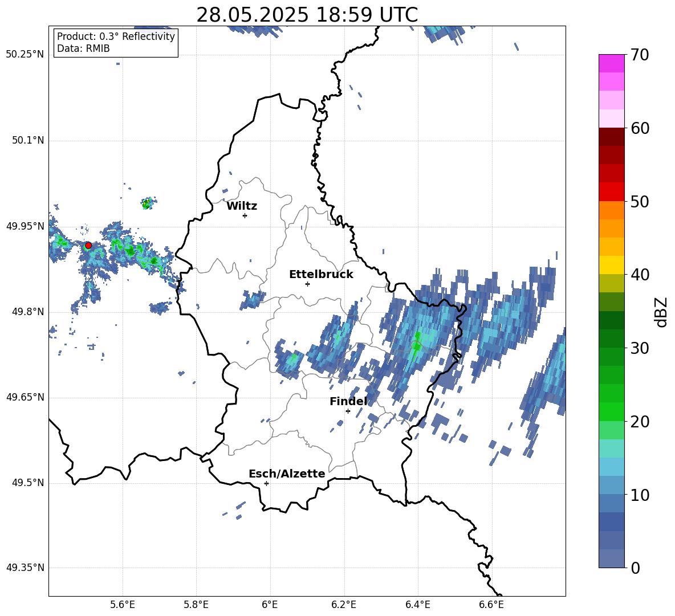Click the Wiltz station cross marker
The image size is (675, 616).
pos(245,215)
